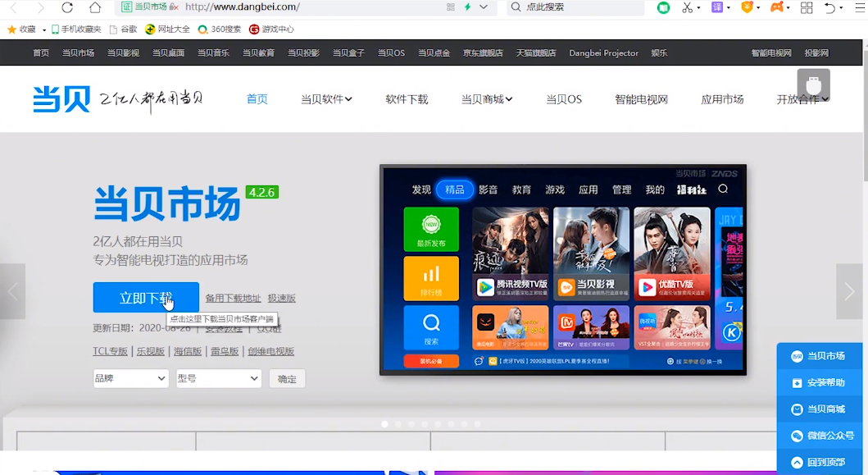This screenshot has height=475, width=868.
Task: Open the 当贝OS main nav item
Action: tap(564, 99)
